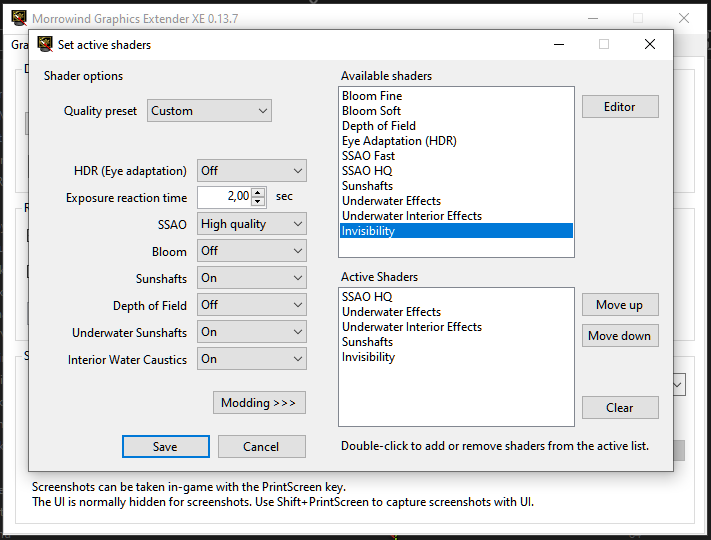The image size is (711, 540).
Task: Open the Sunshafts dropdown
Action: tap(251, 278)
